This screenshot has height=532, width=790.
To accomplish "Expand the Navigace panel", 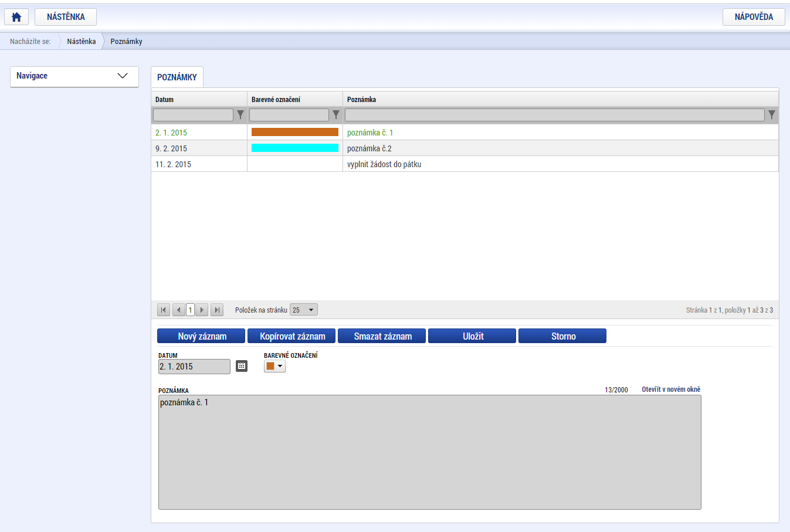I will [x=74, y=76].
